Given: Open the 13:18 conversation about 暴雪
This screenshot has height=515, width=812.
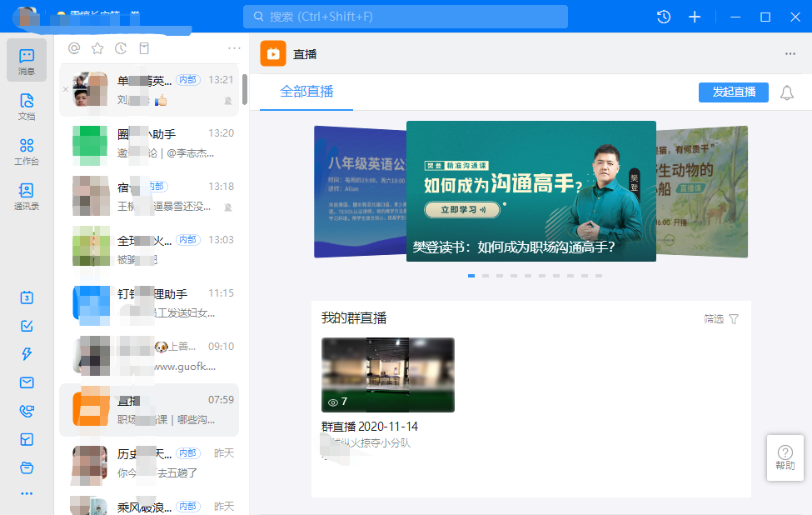Looking at the screenshot, I should (149, 197).
